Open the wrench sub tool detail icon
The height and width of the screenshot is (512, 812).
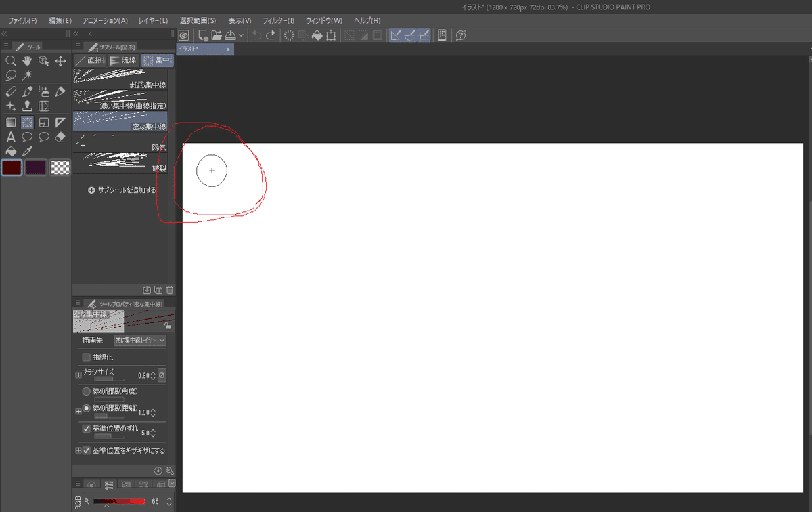point(170,470)
